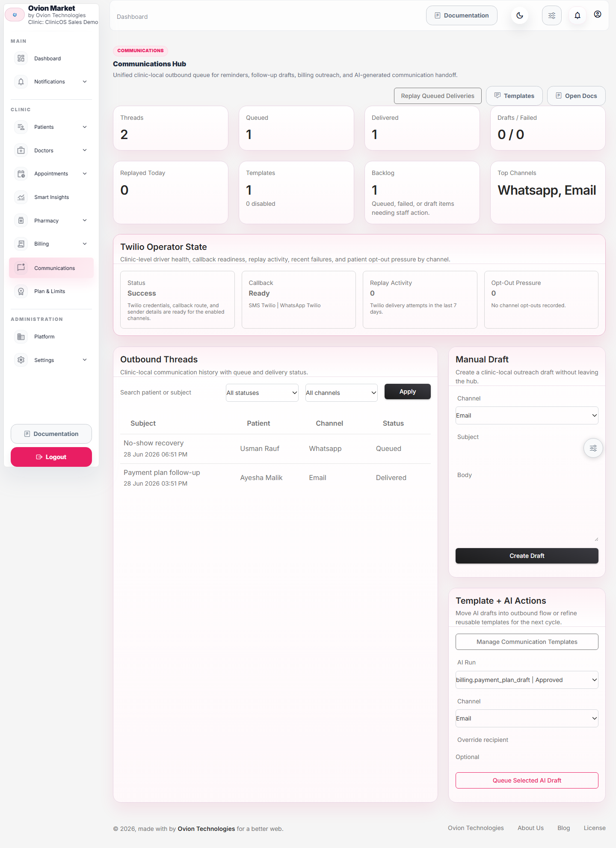Viewport: 616px width, 848px height.
Task: Open the top bar notification bell
Action: [577, 15]
